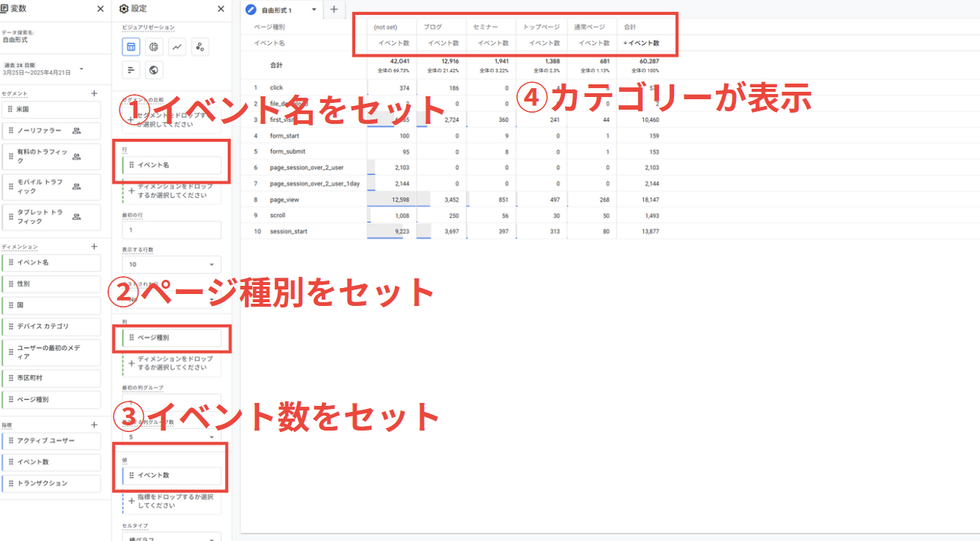Open the column groups dropdown showing 5

(x=172, y=437)
